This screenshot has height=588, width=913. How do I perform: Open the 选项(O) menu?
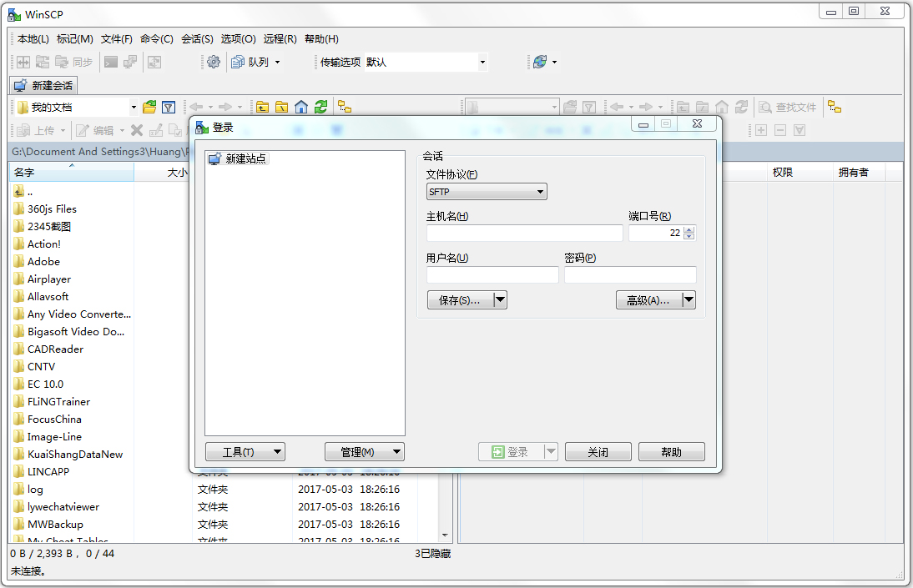(238, 39)
